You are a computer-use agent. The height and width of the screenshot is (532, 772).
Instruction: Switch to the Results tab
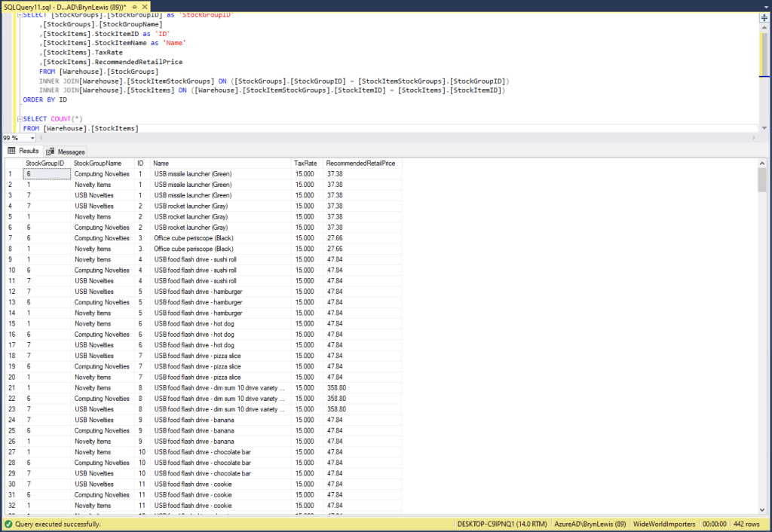pos(29,151)
